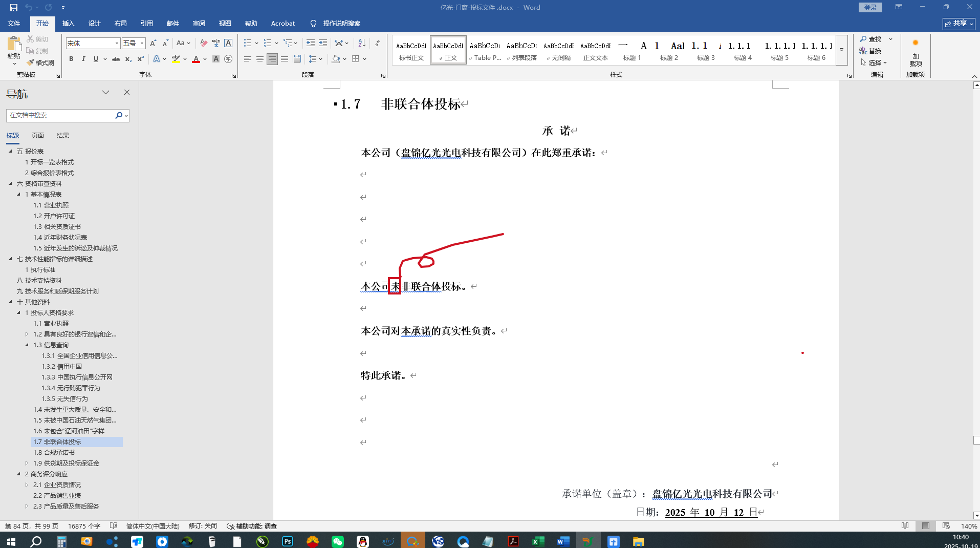Click the word count in status bar
The height and width of the screenshot is (548, 980).
84,526
